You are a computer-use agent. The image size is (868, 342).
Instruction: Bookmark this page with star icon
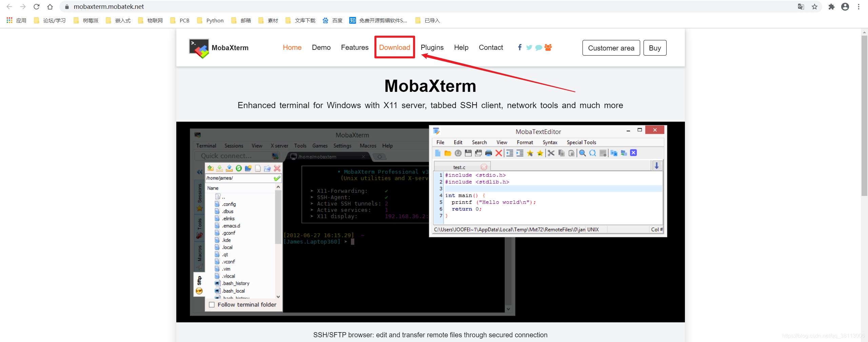[x=814, y=6]
